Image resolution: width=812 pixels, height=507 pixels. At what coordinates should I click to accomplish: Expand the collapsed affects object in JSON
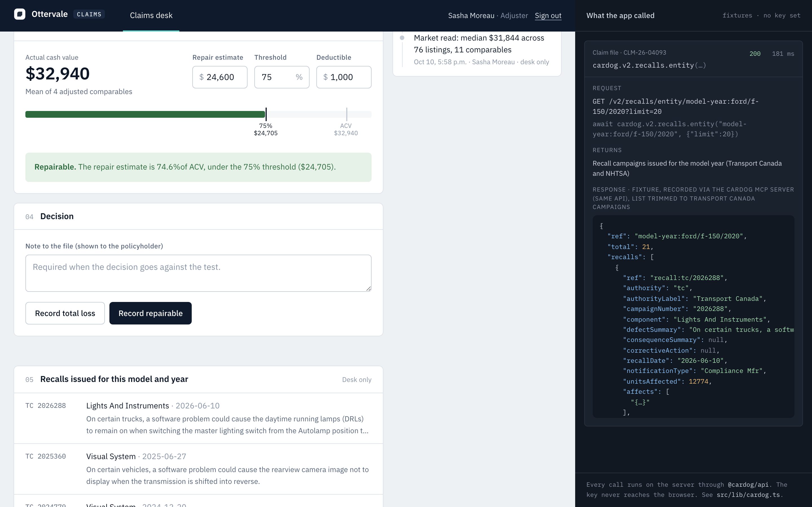click(640, 402)
